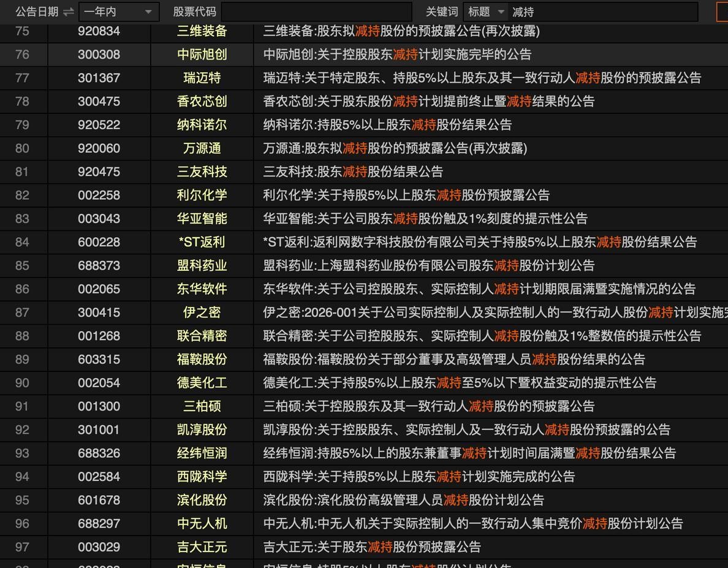Select stock name 伊之密
Image resolution: width=728 pixels, height=568 pixels.
[202, 312]
